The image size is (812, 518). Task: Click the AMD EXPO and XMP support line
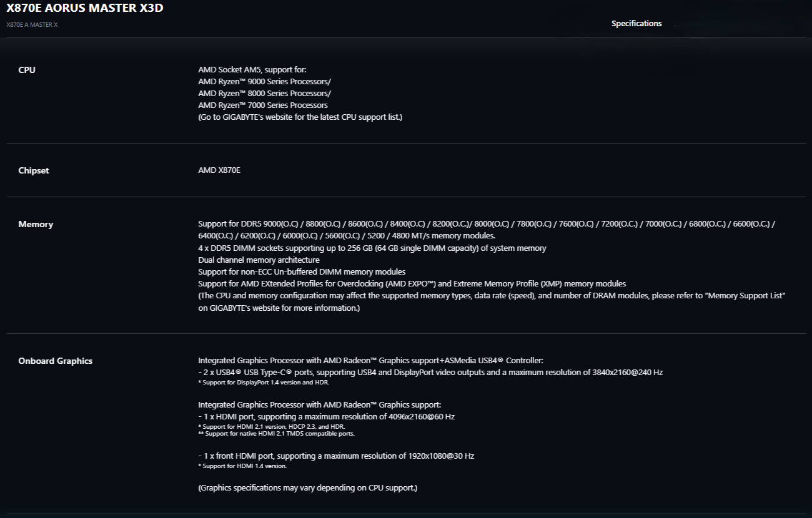click(x=412, y=283)
